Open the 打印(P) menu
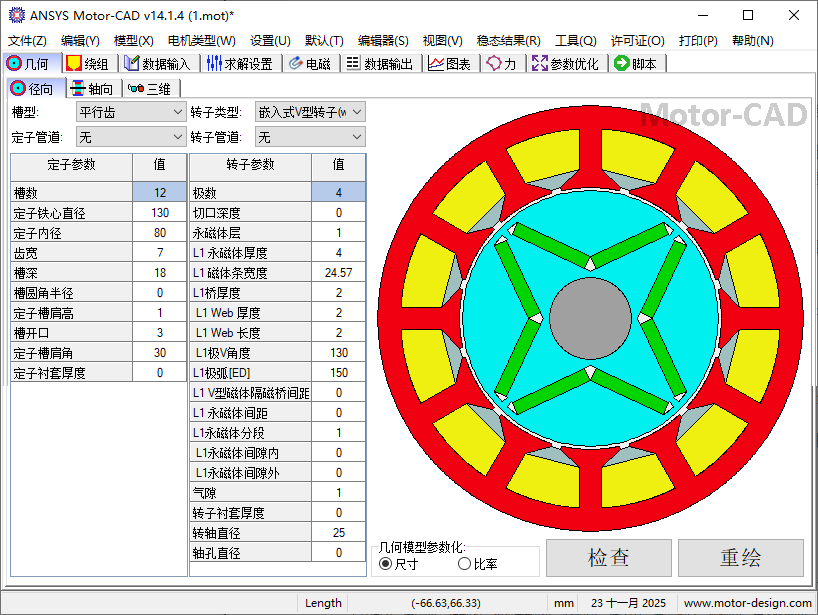The width and height of the screenshot is (818, 615). (x=698, y=41)
